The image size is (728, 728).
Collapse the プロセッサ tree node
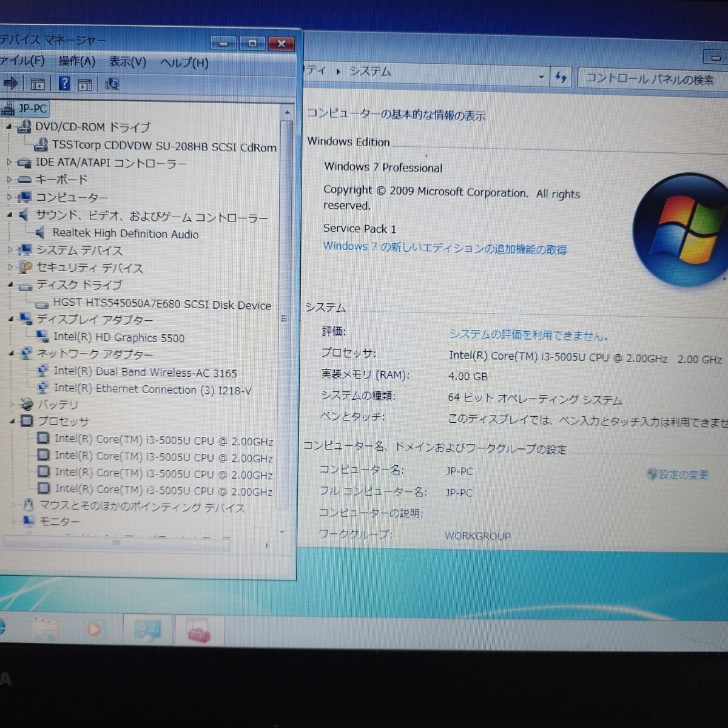point(13,421)
